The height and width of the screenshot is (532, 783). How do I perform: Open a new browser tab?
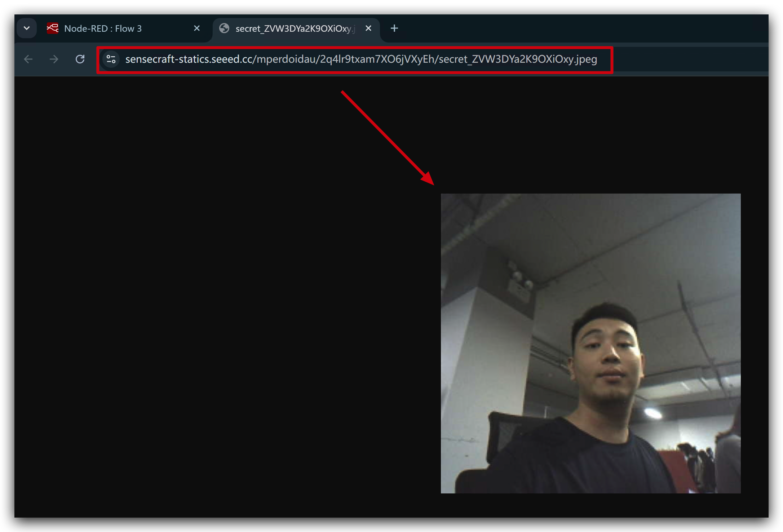pyautogui.click(x=394, y=28)
